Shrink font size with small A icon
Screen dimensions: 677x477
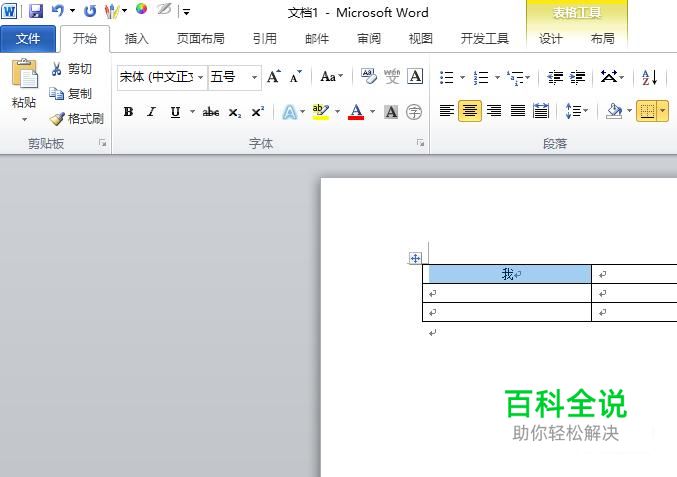tap(295, 77)
